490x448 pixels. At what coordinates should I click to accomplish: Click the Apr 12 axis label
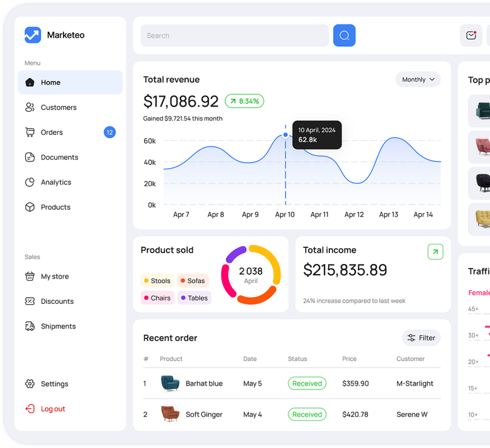(354, 215)
